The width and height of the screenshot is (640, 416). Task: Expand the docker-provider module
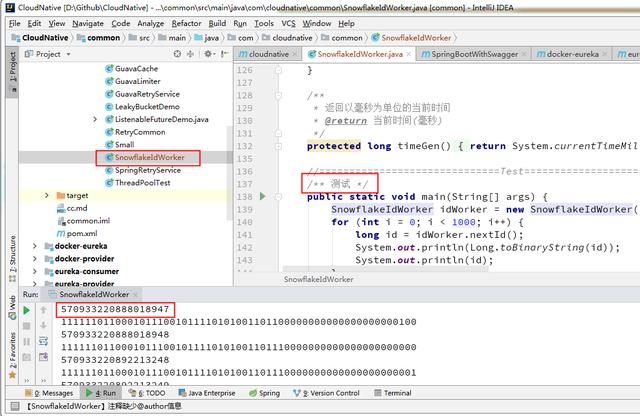point(35,258)
